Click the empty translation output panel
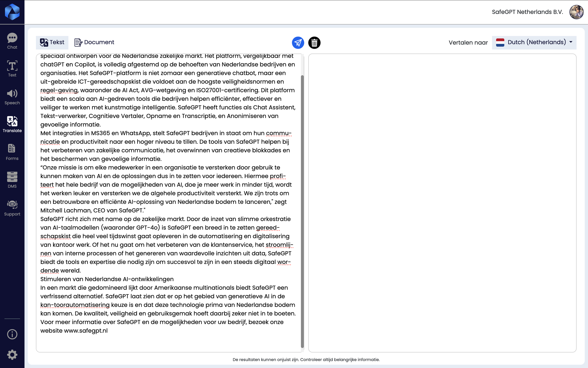This screenshot has height=368, width=588. (x=442, y=203)
